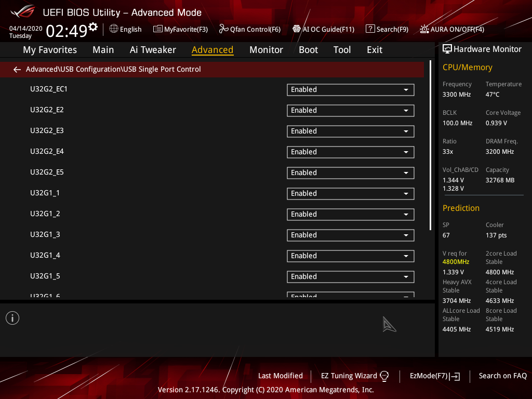
Task: Launch AI OC Guide brain icon
Action: [x=297, y=29]
